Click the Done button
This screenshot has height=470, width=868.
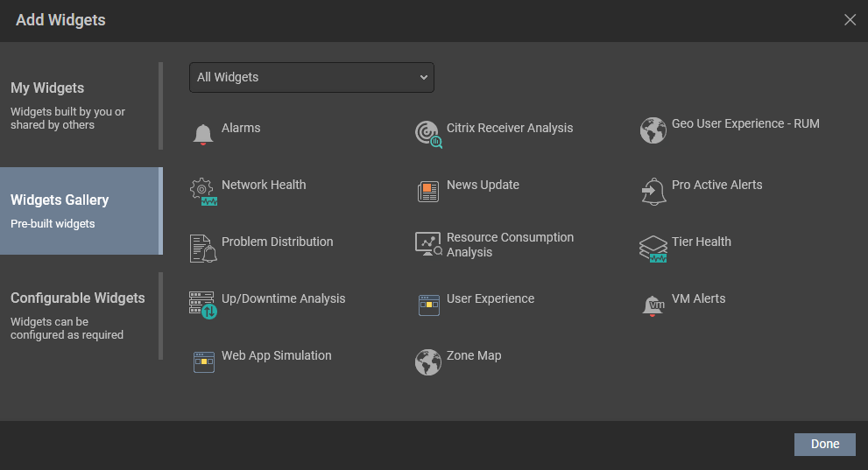click(x=825, y=445)
